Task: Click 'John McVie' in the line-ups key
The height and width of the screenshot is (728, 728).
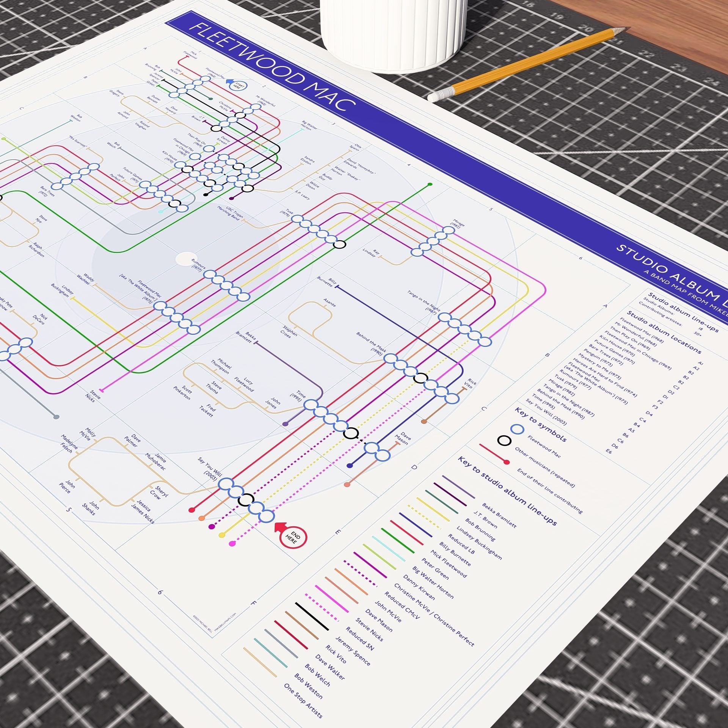Action: [x=388, y=611]
